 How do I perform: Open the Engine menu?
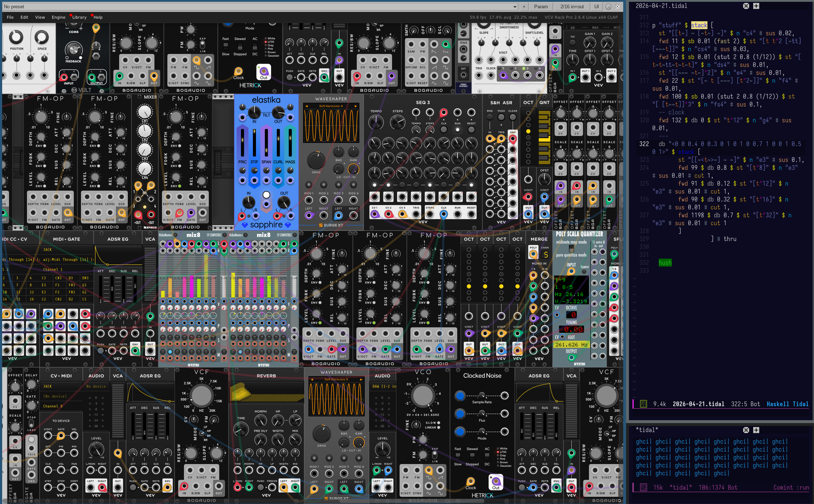point(58,17)
